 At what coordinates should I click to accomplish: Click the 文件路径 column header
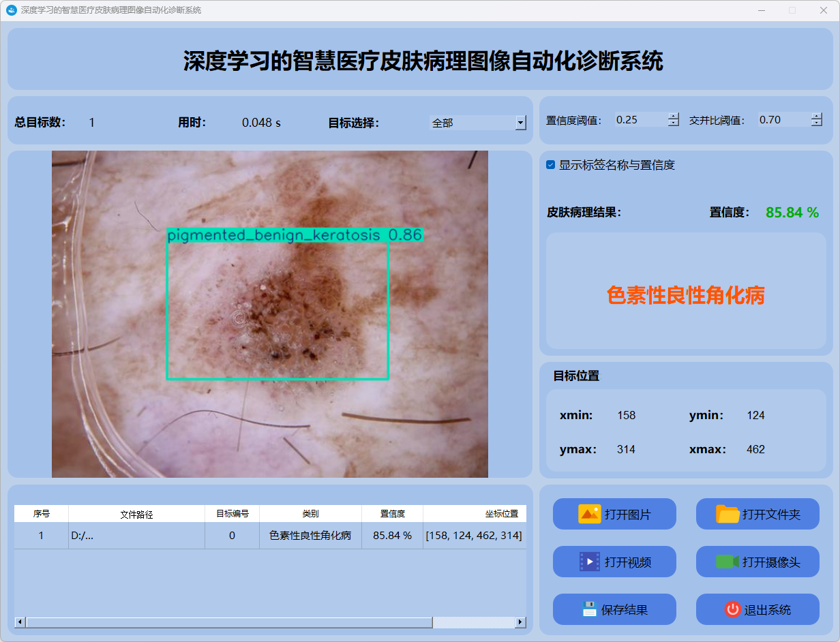point(136,514)
